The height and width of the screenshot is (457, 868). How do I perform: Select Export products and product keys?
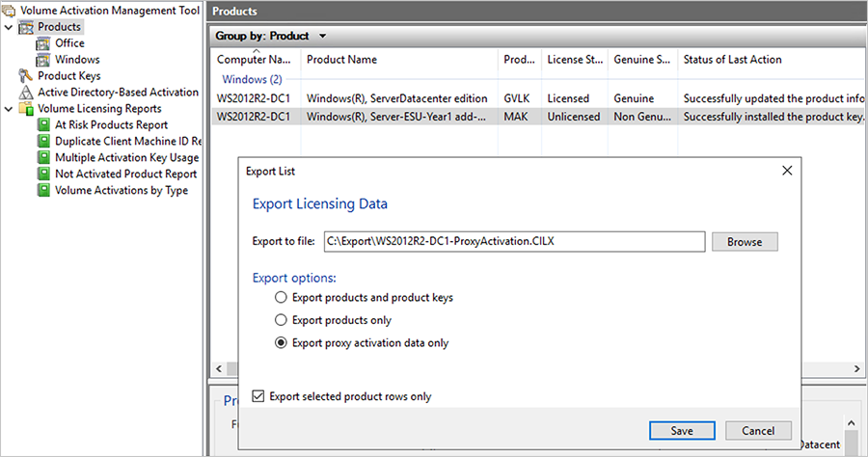pos(282,298)
